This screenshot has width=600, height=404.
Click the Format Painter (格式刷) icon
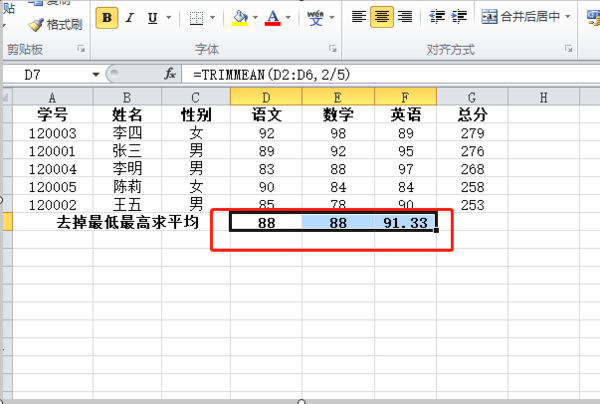[x=36, y=24]
